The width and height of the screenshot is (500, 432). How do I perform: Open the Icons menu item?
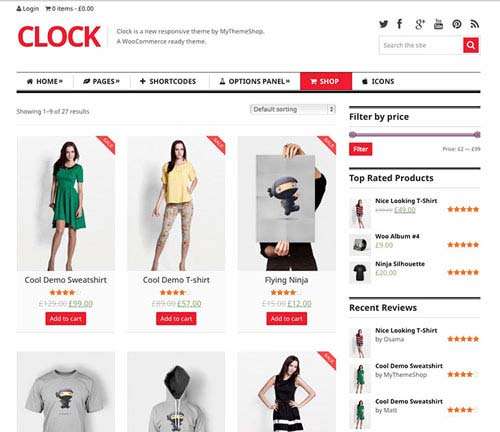point(378,81)
